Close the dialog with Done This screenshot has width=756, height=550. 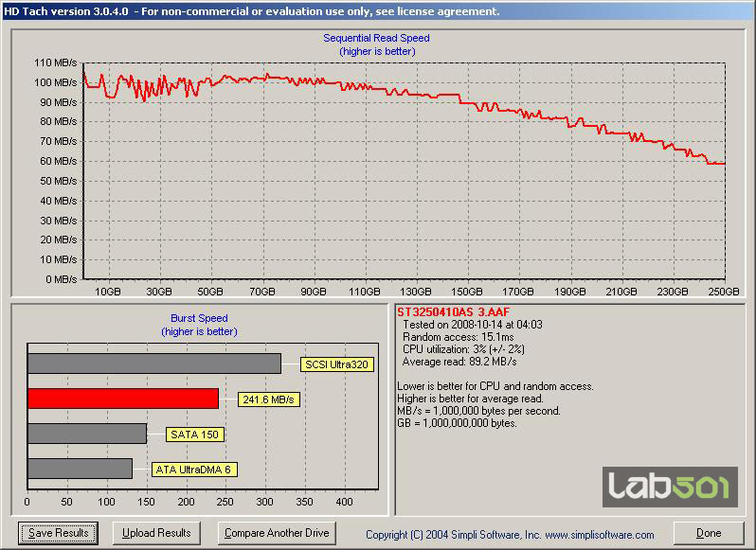click(709, 533)
